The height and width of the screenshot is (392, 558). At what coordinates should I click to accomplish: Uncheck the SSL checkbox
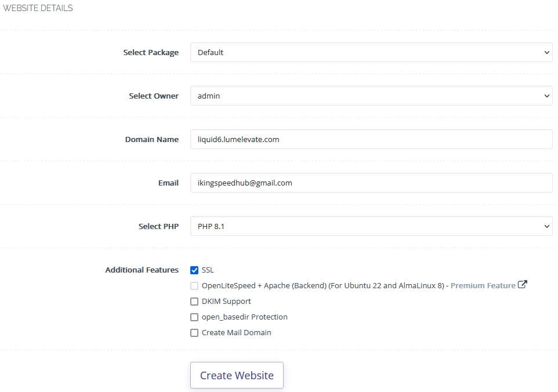194,270
